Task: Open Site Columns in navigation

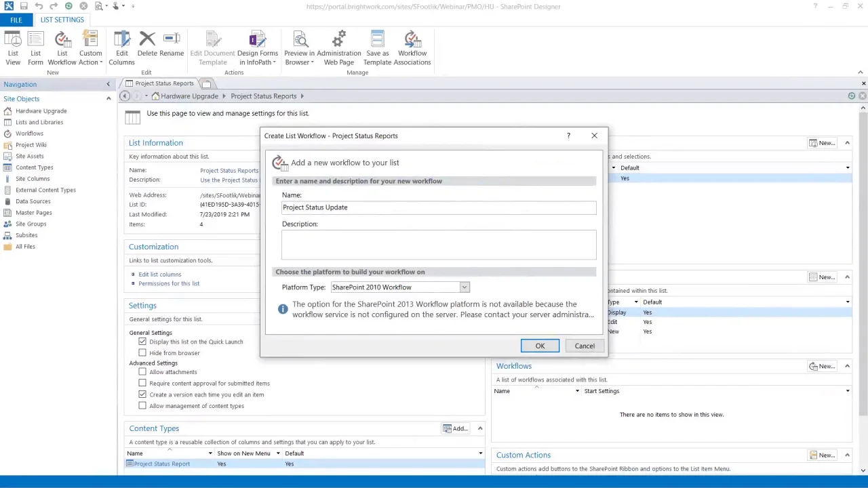Action: 33,178
